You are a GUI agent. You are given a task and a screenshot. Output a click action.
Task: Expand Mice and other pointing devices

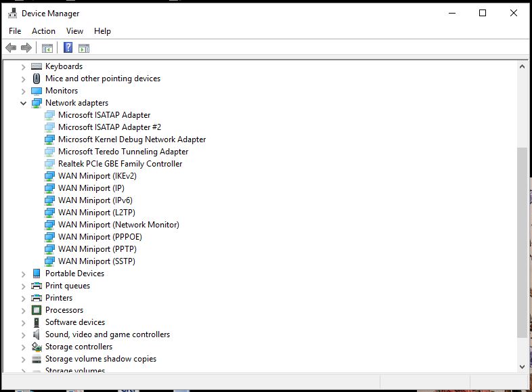click(x=23, y=79)
